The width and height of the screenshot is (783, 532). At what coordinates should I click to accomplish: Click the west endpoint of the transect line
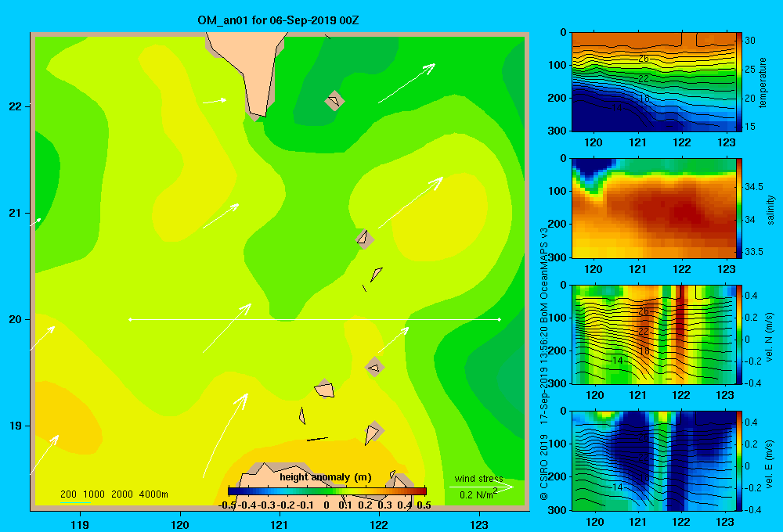[130, 319]
